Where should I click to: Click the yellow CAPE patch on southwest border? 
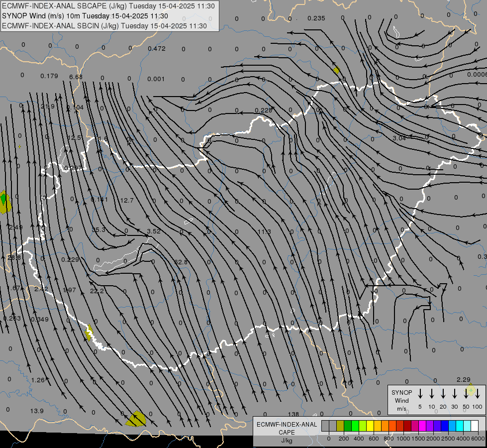tap(89, 333)
